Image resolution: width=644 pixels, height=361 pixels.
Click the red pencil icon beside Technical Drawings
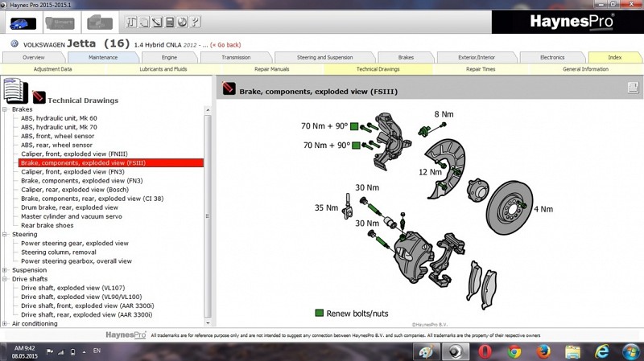39,97
